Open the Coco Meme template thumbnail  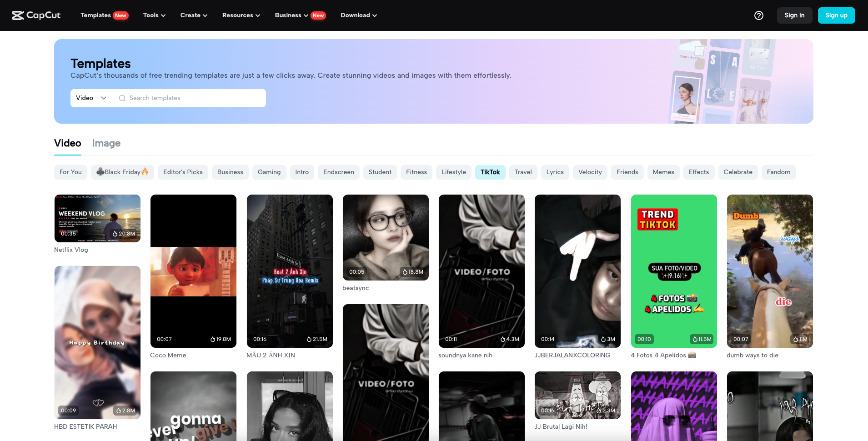pos(193,271)
